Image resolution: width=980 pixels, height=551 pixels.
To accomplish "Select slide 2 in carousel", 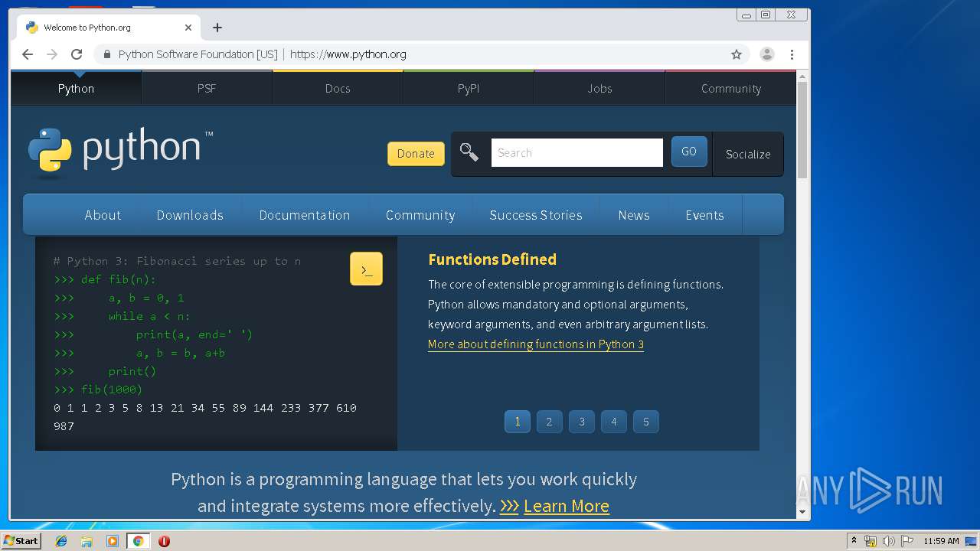I will coord(550,422).
